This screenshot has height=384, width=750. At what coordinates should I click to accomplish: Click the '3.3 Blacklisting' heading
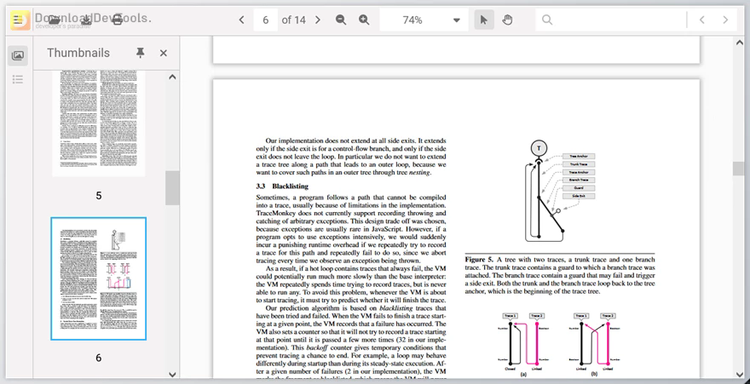282,186
